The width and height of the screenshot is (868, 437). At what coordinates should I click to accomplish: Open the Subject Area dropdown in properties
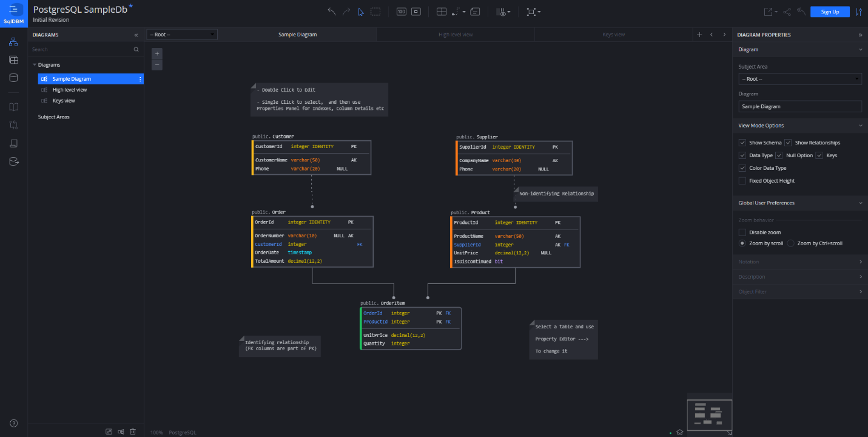800,79
